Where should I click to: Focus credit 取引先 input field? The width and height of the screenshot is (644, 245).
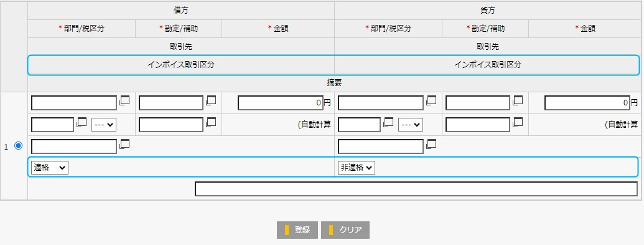point(381,147)
